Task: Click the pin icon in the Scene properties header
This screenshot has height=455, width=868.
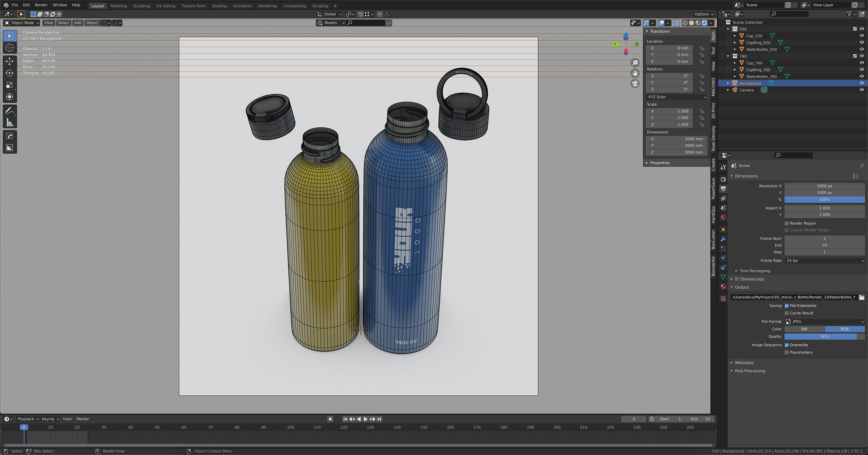Action: [862, 166]
